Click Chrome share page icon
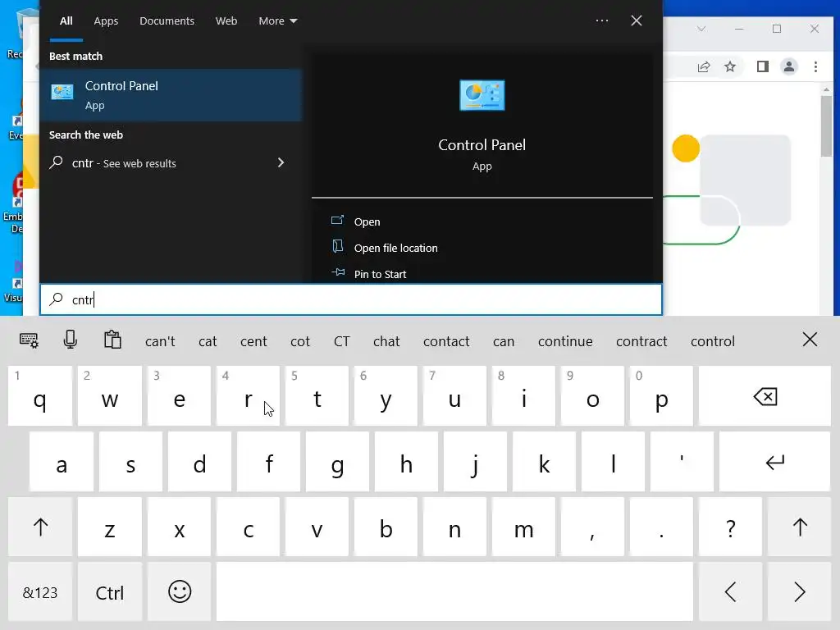Image resolution: width=840 pixels, height=630 pixels. pyautogui.click(x=704, y=66)
